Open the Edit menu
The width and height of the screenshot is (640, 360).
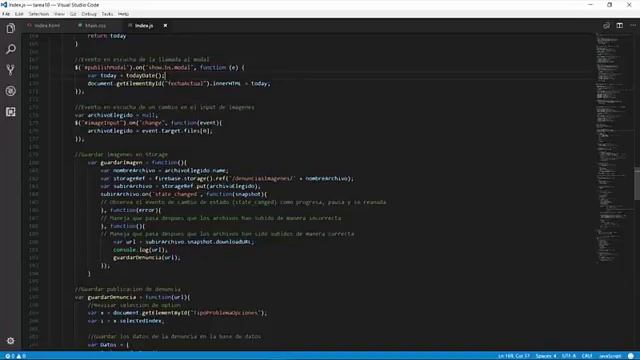[x=19, y=14]
